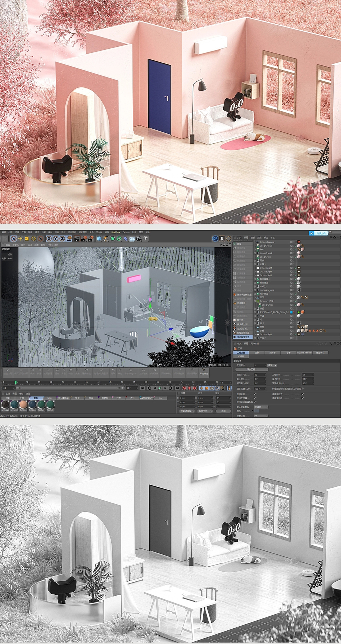Viewport: 341px width, 644px height.
Task: Click the white download arrow icon
Action: 222,238
